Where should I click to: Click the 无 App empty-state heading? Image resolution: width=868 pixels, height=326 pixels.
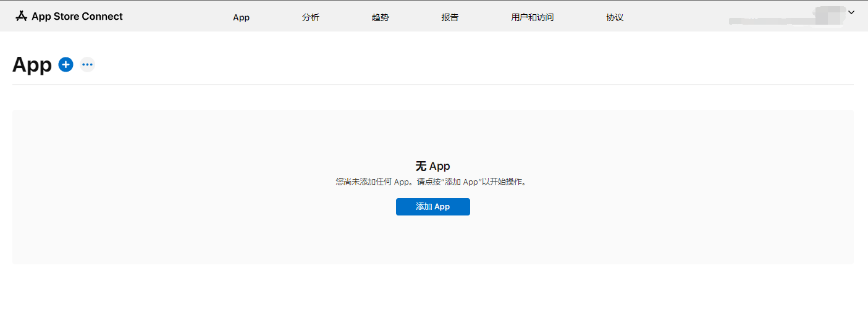coord(432,166)
